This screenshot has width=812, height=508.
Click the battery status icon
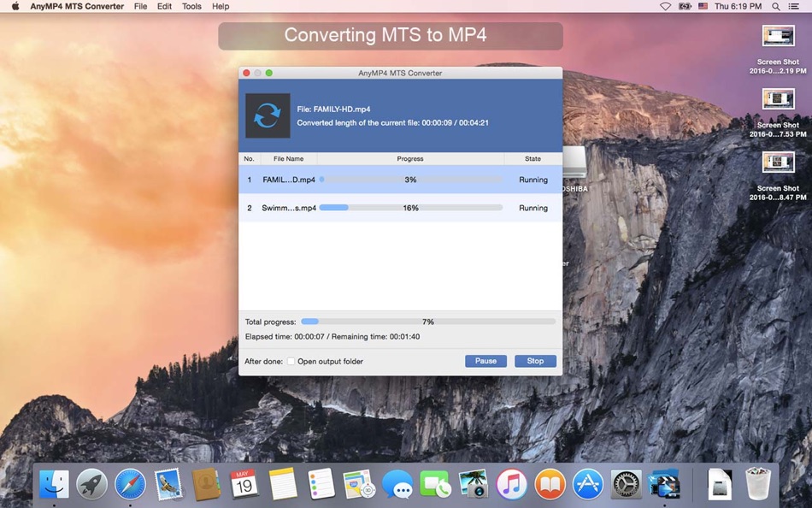(685, 6)
